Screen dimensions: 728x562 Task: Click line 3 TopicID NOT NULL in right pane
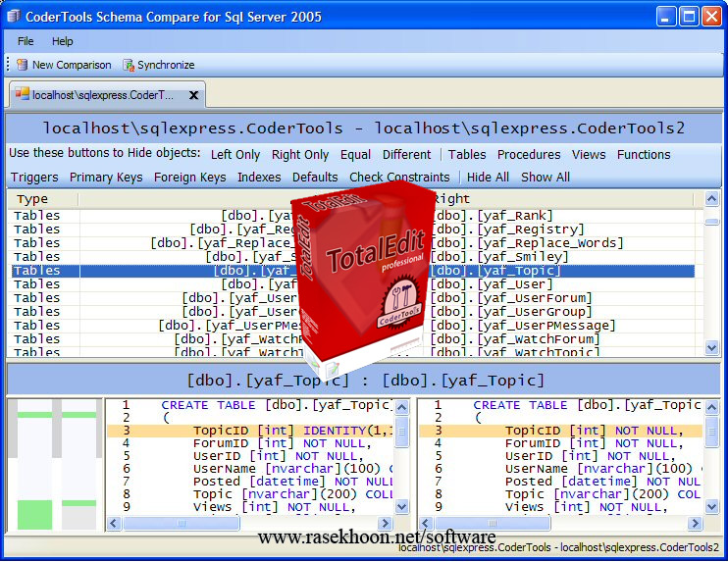(x=561, y=431)
